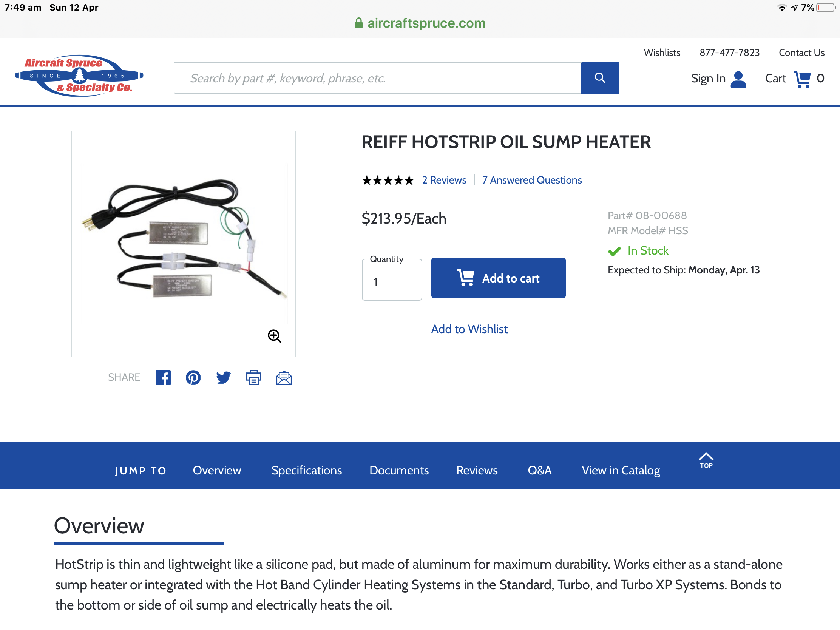Open Add to Wishlist link
This screenshot has height=630, width=840.
tap(469, 329)
